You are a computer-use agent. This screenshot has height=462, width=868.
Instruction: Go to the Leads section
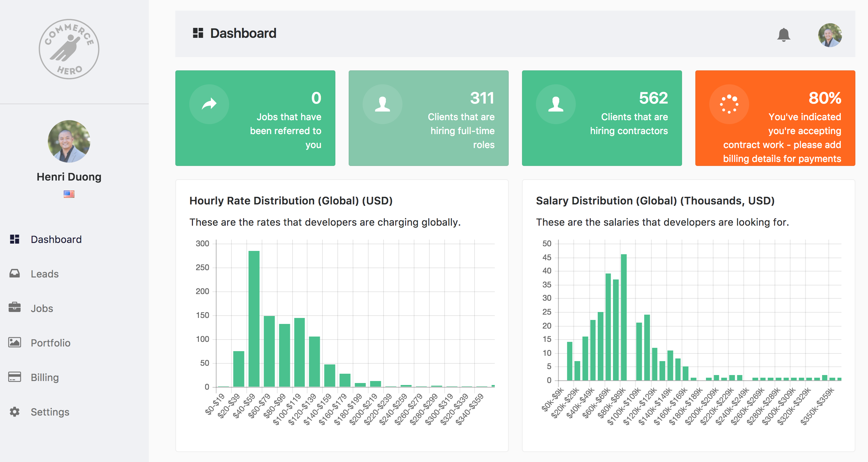click(44, 274)
